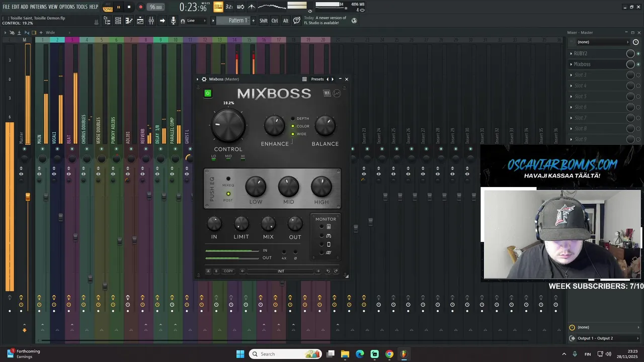This screenshot has width=644, height=362.
Task: Click the Shift key button in toolbar
Action: click(x=264, y=21)
